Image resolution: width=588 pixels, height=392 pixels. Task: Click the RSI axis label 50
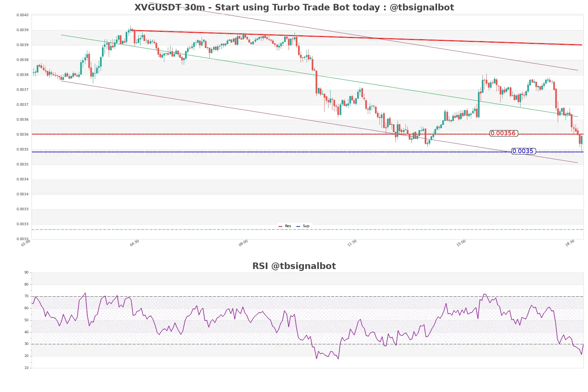pos(26,320)
